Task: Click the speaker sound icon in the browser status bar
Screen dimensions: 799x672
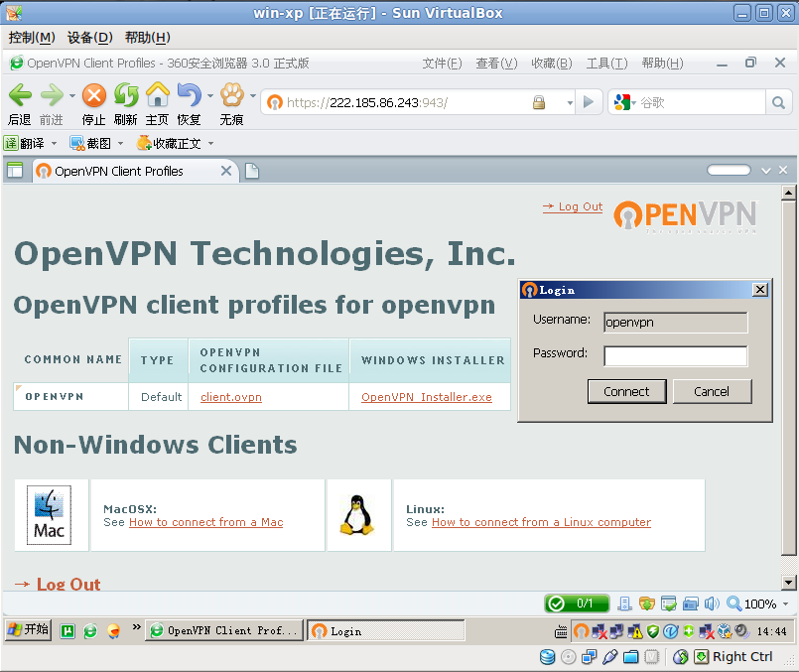Action: tap(712, 604)
